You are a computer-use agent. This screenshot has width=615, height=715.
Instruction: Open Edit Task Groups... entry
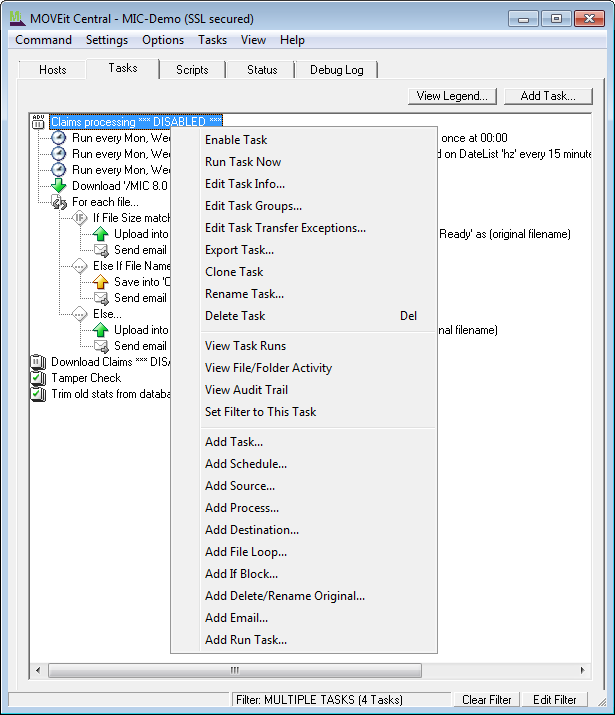click(x=304, y=206)
